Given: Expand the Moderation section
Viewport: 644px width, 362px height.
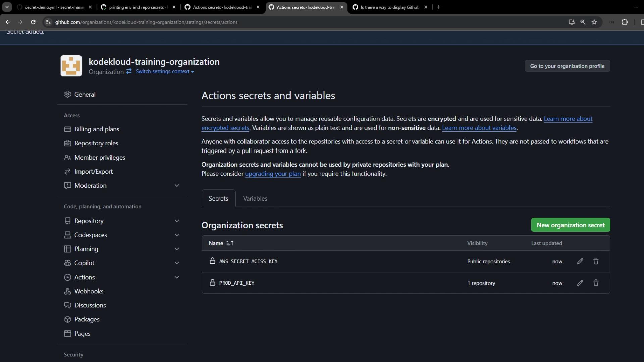Looking at the screenshot, I should pos(177,186).
